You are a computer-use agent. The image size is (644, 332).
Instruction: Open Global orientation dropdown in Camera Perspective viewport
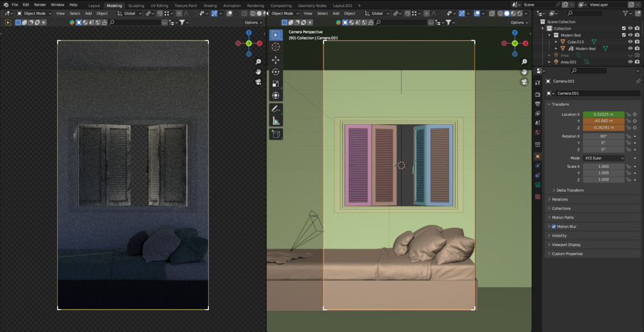[376, 13]
